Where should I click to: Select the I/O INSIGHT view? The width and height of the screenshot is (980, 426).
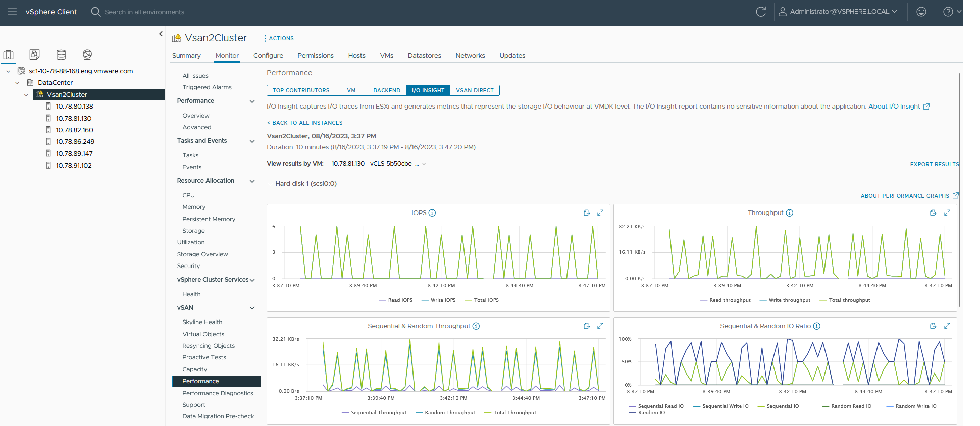point(428,90)
